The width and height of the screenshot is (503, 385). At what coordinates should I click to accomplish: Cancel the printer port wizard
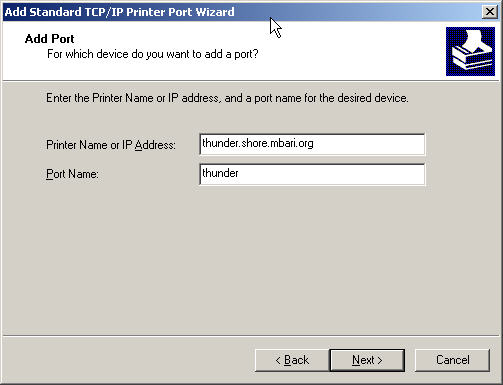[452, 360]
